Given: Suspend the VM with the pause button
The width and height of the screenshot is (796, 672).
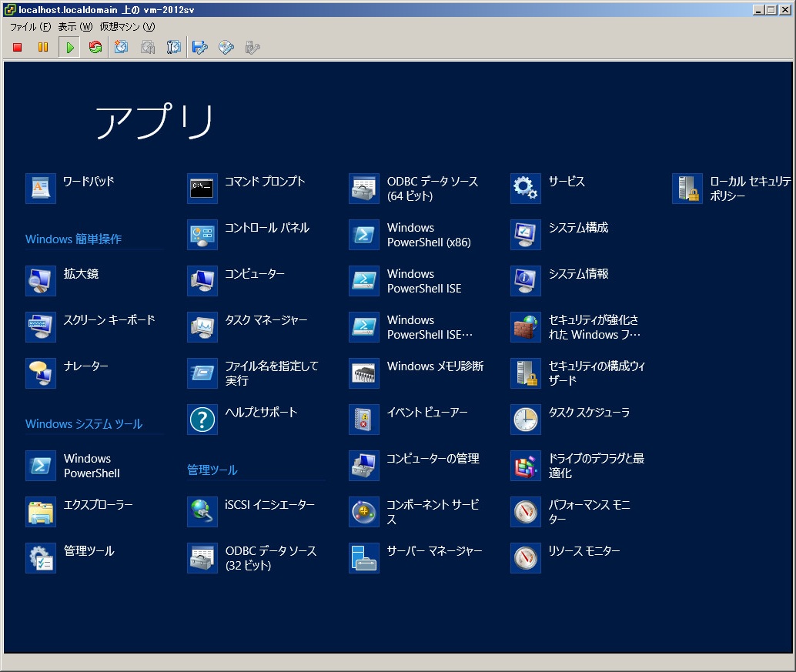Looking at the screenshot, I should pyautogui.click(x=43, y=47).
